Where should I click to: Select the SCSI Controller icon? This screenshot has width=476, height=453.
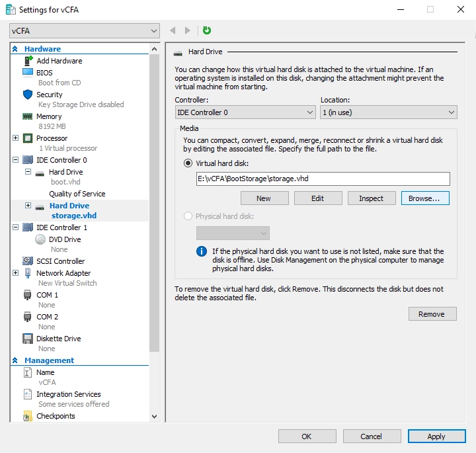pyautogui.click(x=28, y=261)
